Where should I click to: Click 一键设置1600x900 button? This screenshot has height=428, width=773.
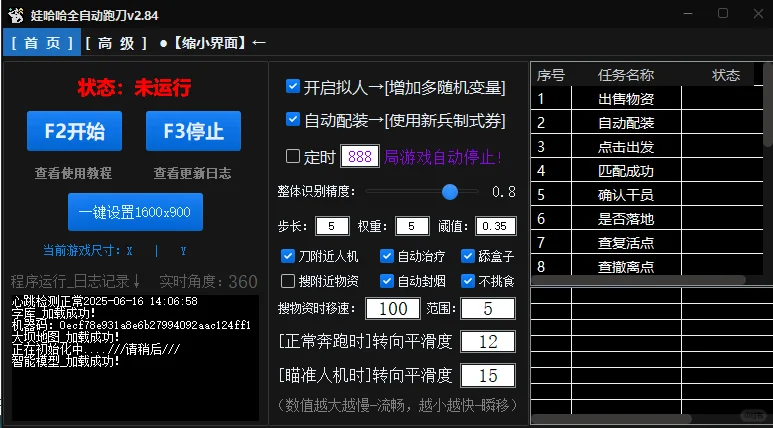[x=135, y=212]
